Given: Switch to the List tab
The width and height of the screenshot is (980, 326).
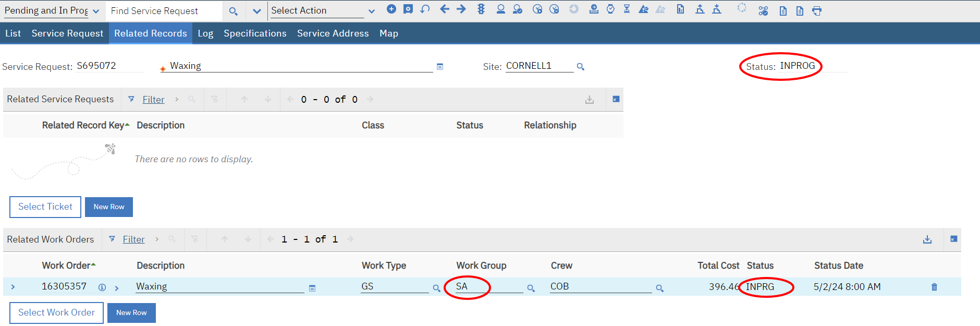Looking at the screenshot, I should pos(13,33).
